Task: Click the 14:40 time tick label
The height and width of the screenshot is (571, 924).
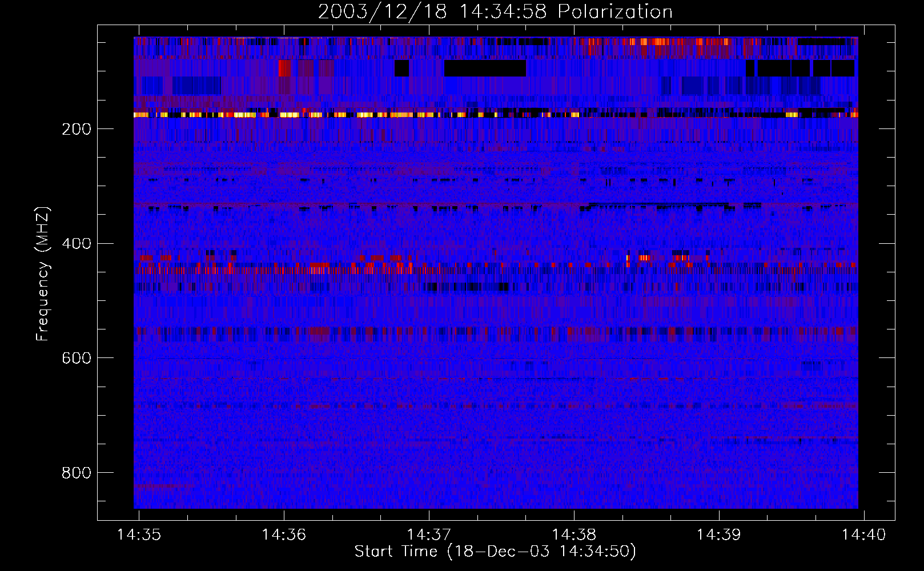Action: pyautogui.click(x=864, y=534)
